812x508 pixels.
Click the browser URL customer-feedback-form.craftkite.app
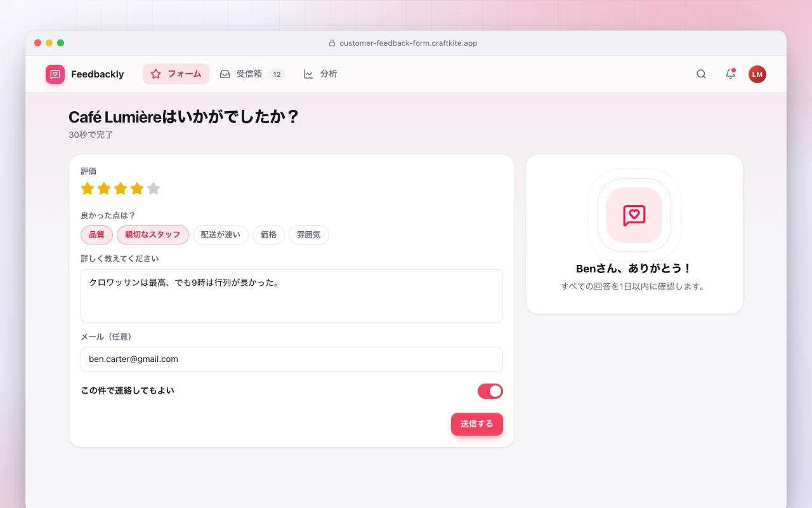[409, 43]
